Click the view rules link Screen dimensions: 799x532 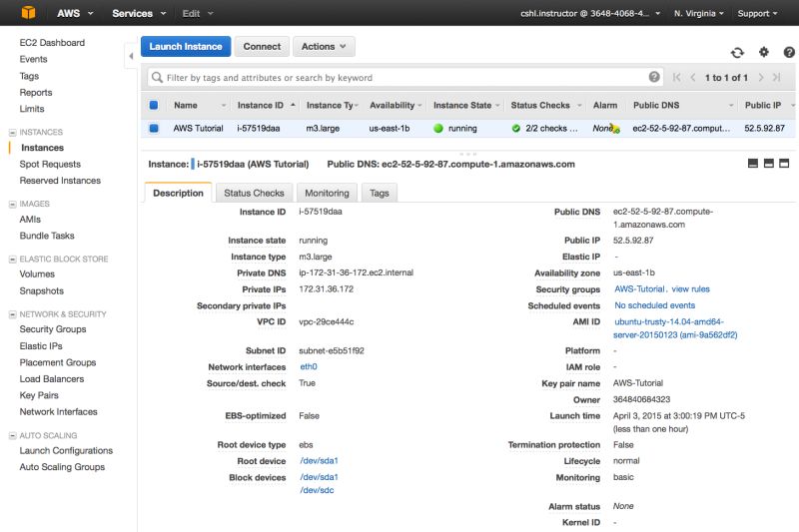[690, 289]
